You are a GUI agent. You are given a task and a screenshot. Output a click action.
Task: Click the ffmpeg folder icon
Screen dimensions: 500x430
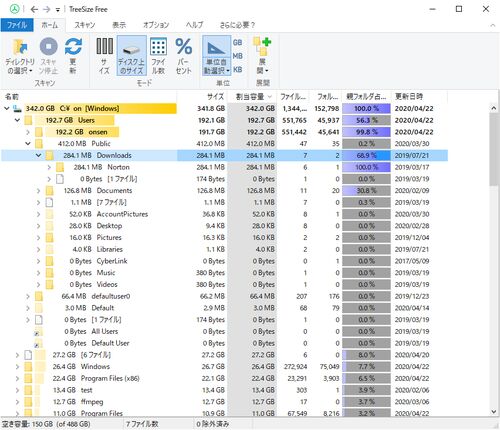pos(28,402)
